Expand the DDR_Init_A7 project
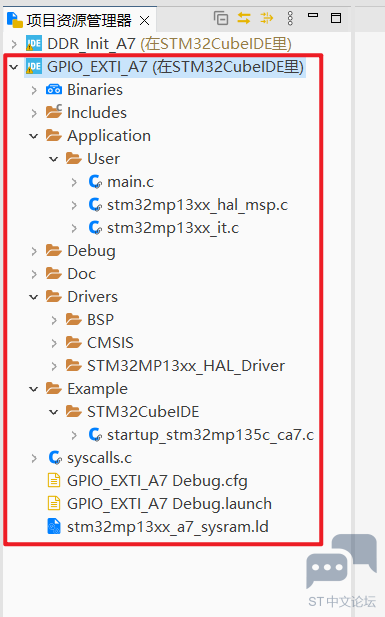 pyautogui.click(x=14, y=44)
